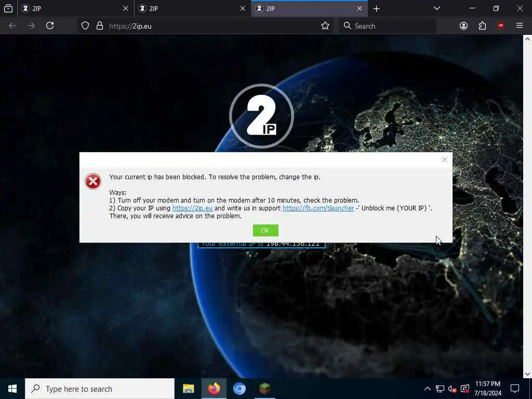Switch to Firefox in taskbar
This screenshot has width=532, height=399.
pyautogui.click(x=214, y=389)
